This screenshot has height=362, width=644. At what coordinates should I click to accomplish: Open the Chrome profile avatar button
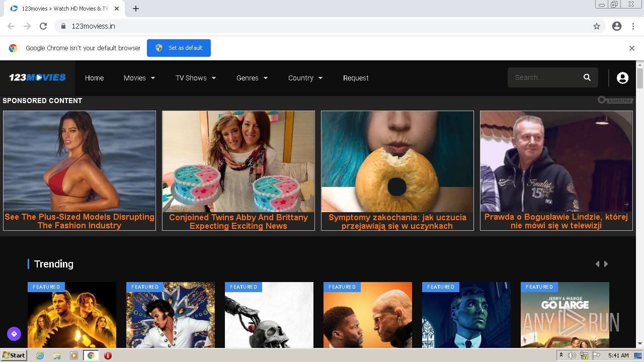pyautogui.click(x=617, y=26)
